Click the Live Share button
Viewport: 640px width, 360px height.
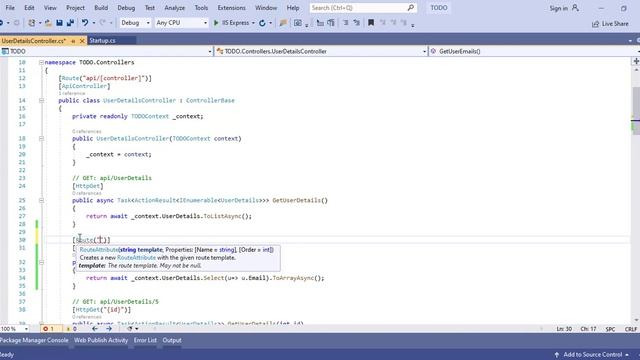611,24
